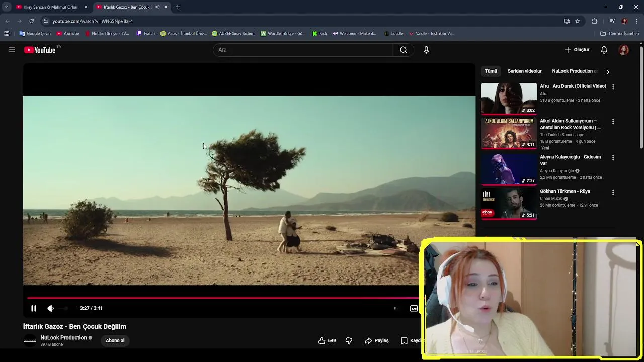The width and height of the screenshot is (644, 362).
Task: Open Cinan Müzik channel name
Action: click(551, 199)
